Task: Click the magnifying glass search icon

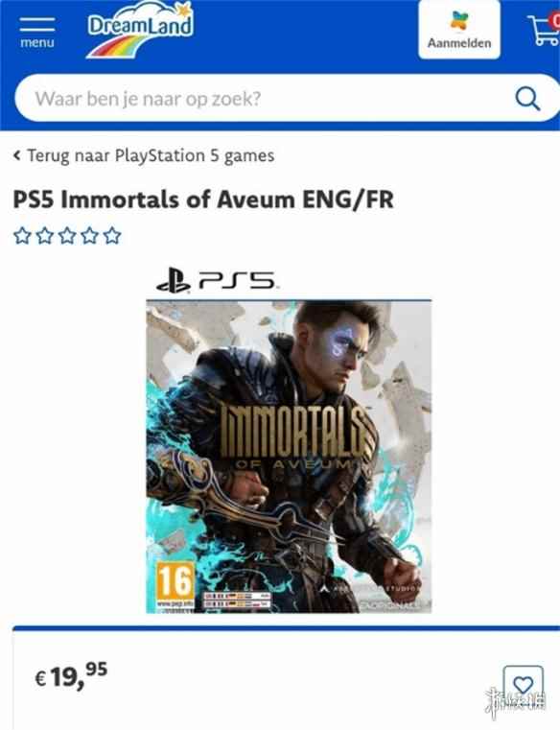Action: (x=527, y=99)
